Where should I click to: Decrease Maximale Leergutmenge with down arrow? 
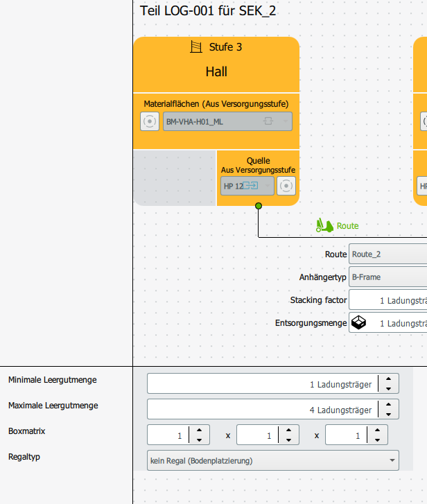pos(388,415)
